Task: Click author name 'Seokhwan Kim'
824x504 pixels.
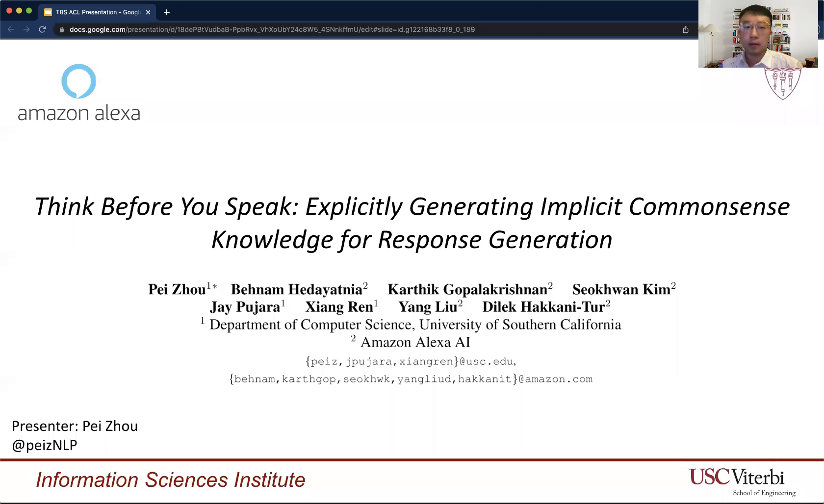Action: [x=621, y=289]
